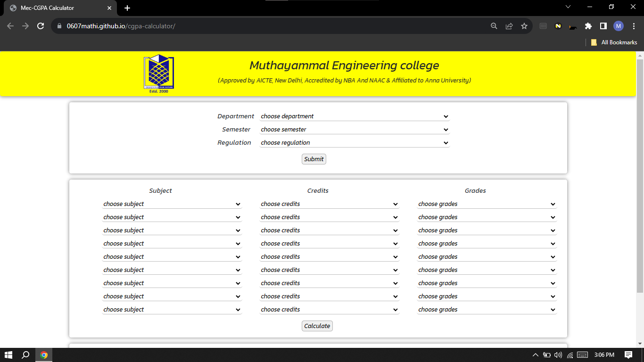644x362 pixels.
Task: Open the battery status icon
Action: point(547,355)
